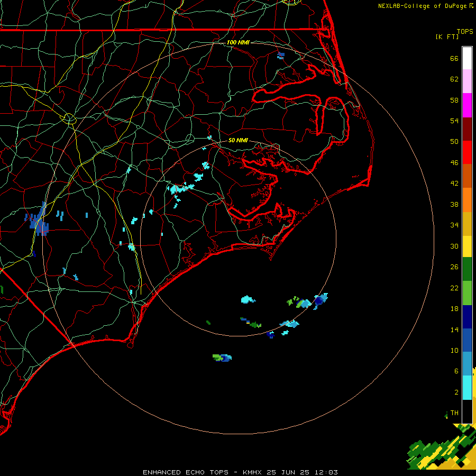Click the 14 legend value
Image resolution: width=476 pixels, height=476 pixels.
(x=454, y=329)
